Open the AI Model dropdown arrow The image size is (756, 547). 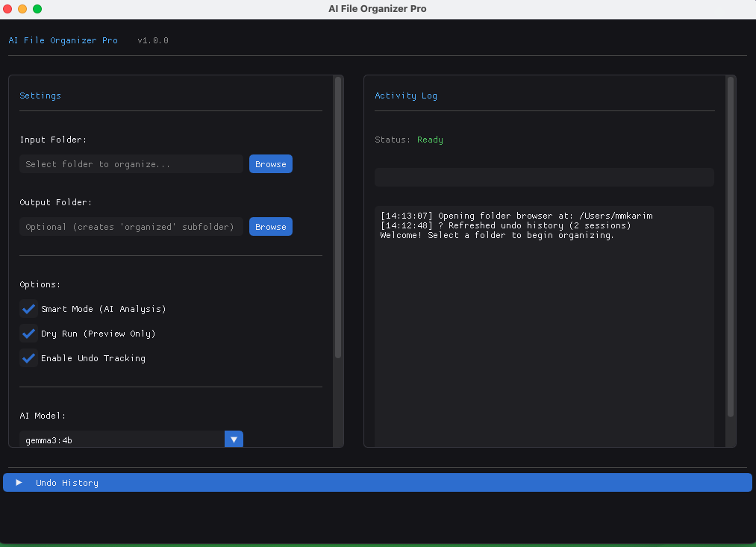tap(234, 439)
